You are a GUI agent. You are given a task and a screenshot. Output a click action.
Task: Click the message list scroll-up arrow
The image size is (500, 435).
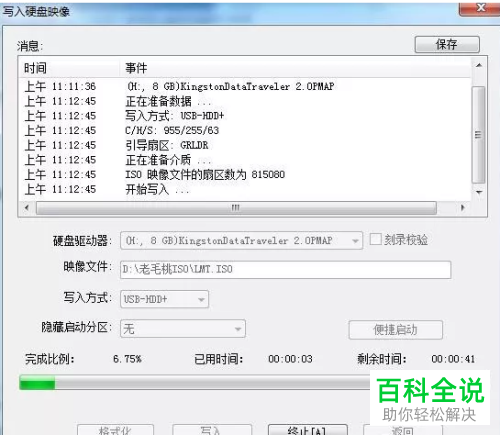click(479, 65)
